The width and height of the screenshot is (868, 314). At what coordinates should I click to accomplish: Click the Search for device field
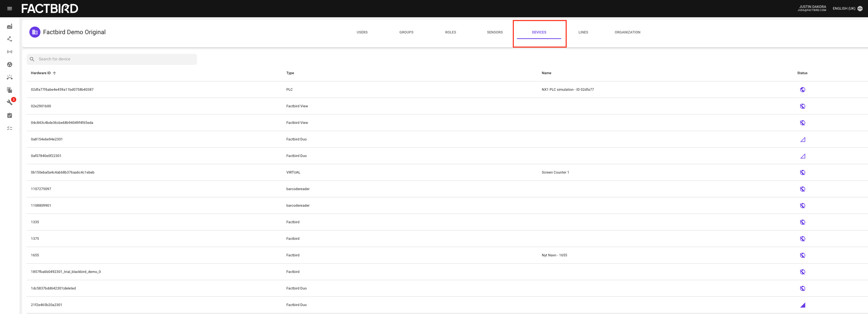click(112, 59)
